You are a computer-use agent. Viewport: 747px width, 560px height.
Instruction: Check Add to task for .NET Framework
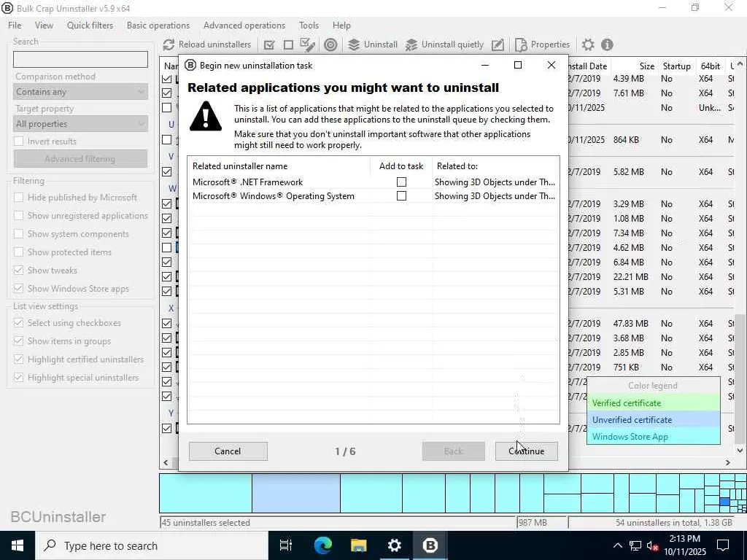402,182
